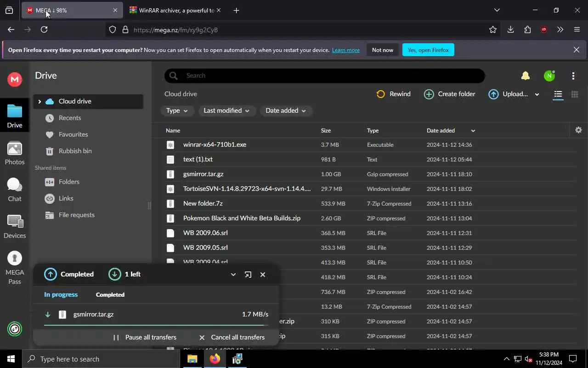This screenshot has height=368, width=588.
Task: Open Recents in the sidebar
Action: point(70,118)
